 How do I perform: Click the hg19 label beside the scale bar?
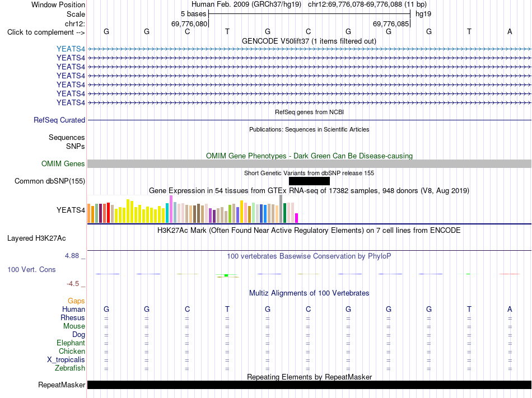pyautogui.click(x=423, y=14)
